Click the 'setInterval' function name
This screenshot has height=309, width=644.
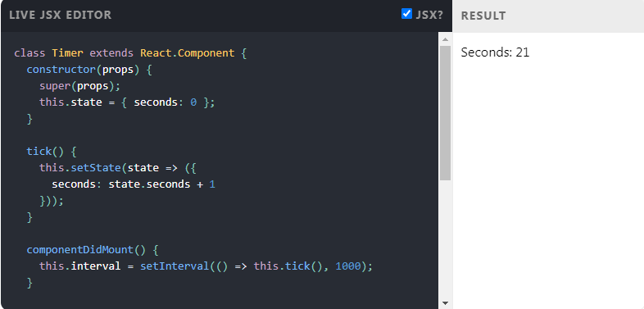[x=175, y=266]
